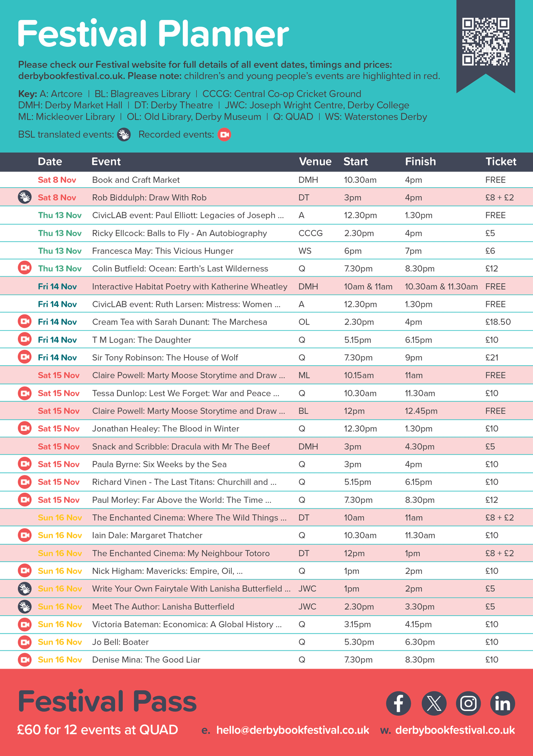Click the Event column header
Viewport: 533px width, 756px height.
tap(106, 162)
